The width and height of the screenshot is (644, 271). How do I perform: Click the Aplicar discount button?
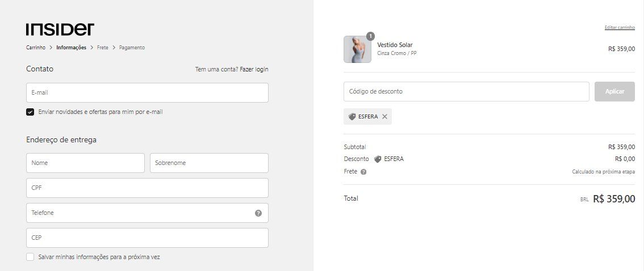click(x=614, y=91)
